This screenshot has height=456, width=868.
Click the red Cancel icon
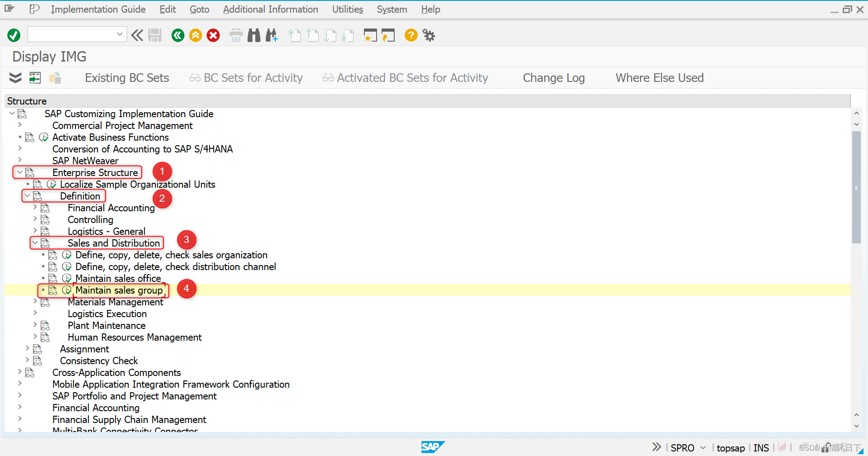click(x=213, y=35)
